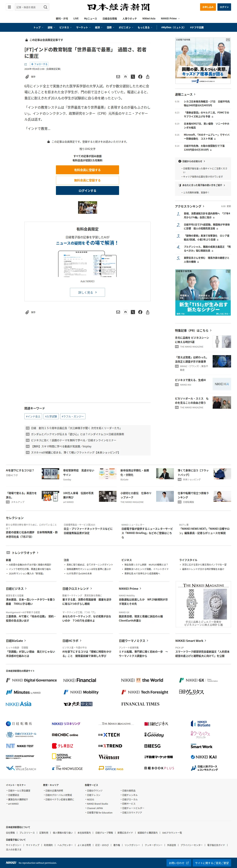Click the Nikkei newspaper logo in the header

[x=118, y=7]
